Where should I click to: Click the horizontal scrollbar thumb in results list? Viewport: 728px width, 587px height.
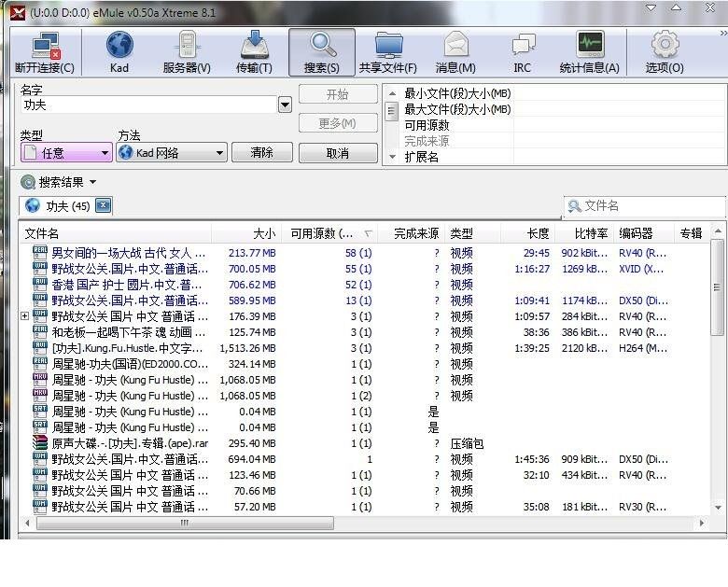pyautogui.click(x=185, y=523)
